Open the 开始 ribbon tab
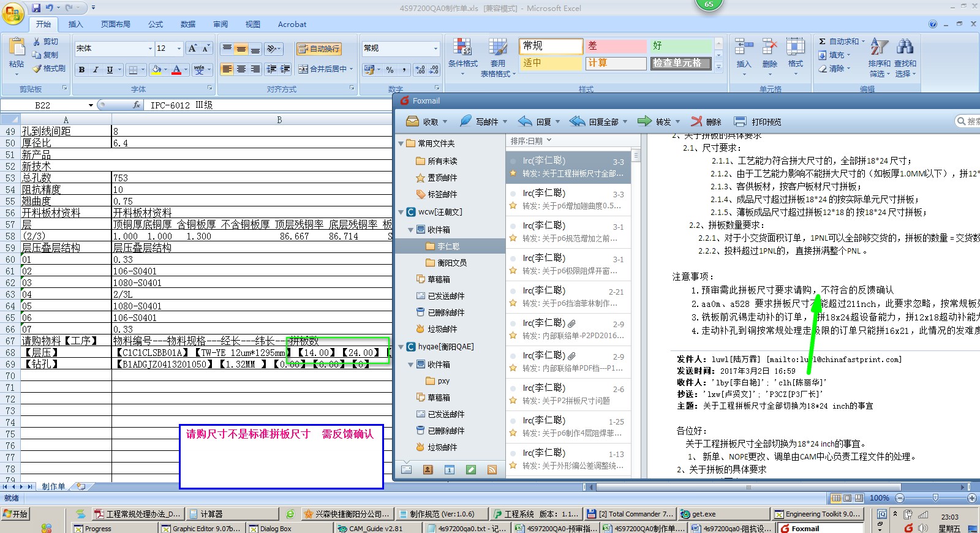Viewport: 980px width, 533px height. click(43, 24)
